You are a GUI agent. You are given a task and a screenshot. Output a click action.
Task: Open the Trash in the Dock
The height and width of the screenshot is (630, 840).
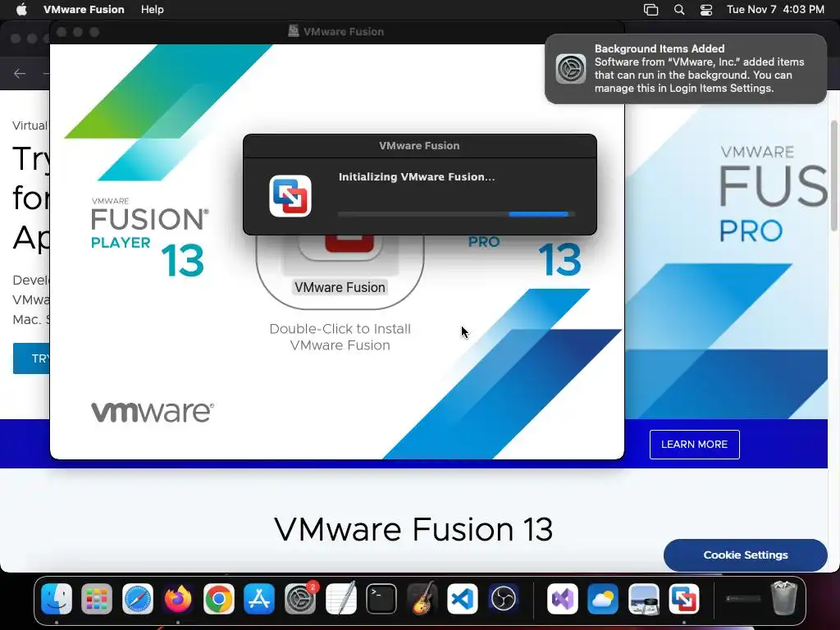click(783, 598)
